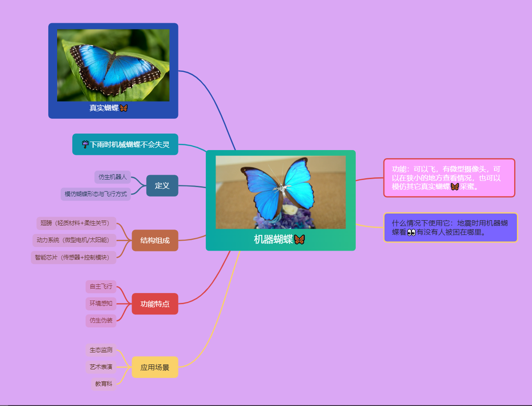The height and width of the screenshot is (406, 532).
Task: Click the 生态监测 child node
Action: [101, 350]
